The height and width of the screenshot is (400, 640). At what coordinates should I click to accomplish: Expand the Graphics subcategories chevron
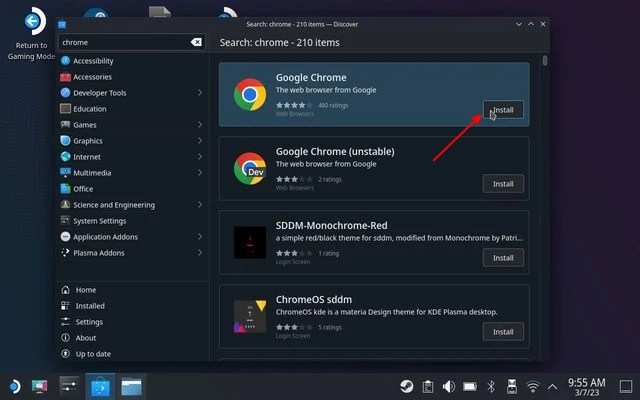[200, 141]
